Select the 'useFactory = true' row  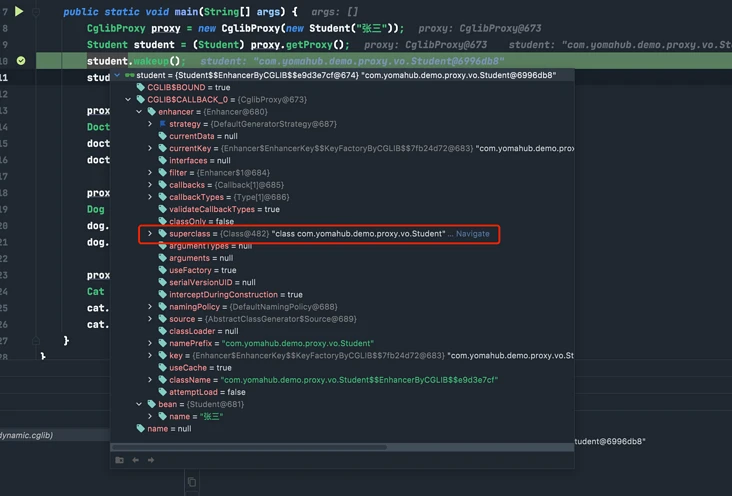(x=342, y=270)
